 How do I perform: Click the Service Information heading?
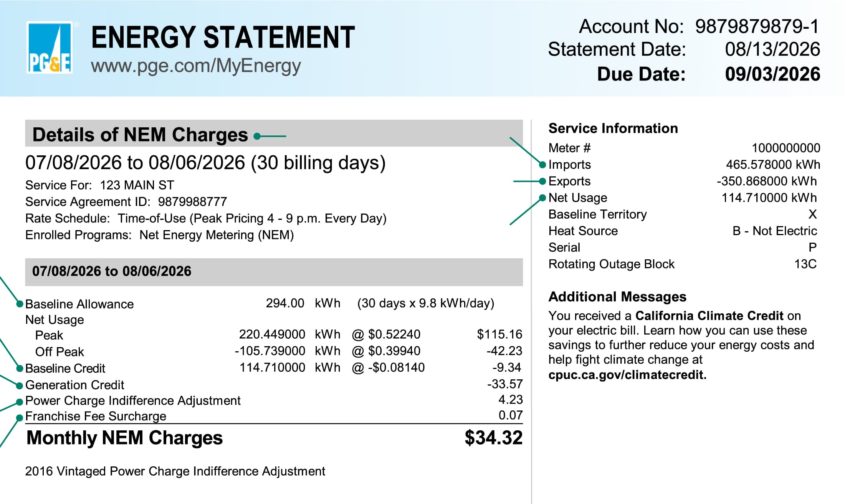pyautogui.click(x=613, y=128)
